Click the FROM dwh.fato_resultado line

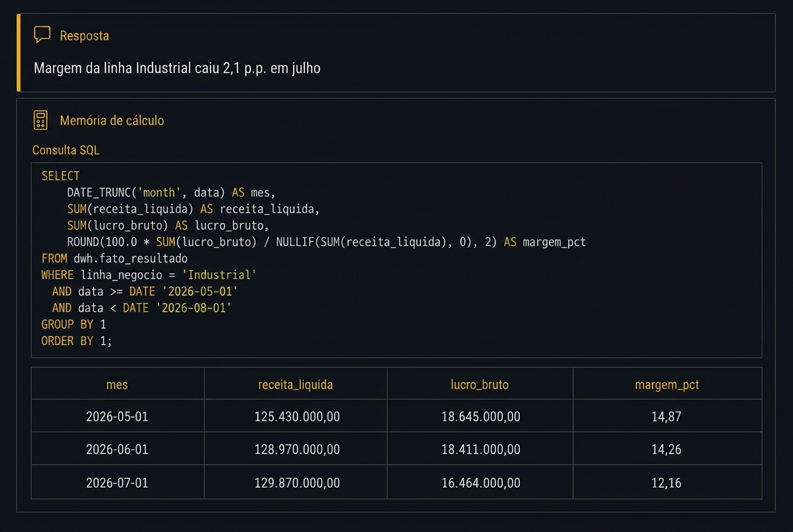114,258
